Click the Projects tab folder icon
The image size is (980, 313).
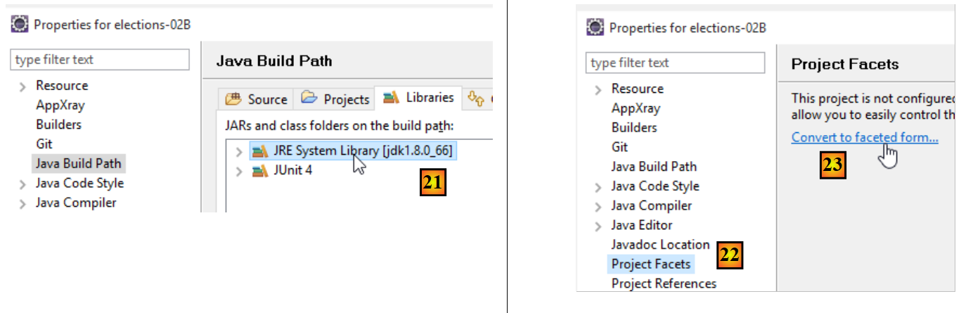[x=309, y=98]
